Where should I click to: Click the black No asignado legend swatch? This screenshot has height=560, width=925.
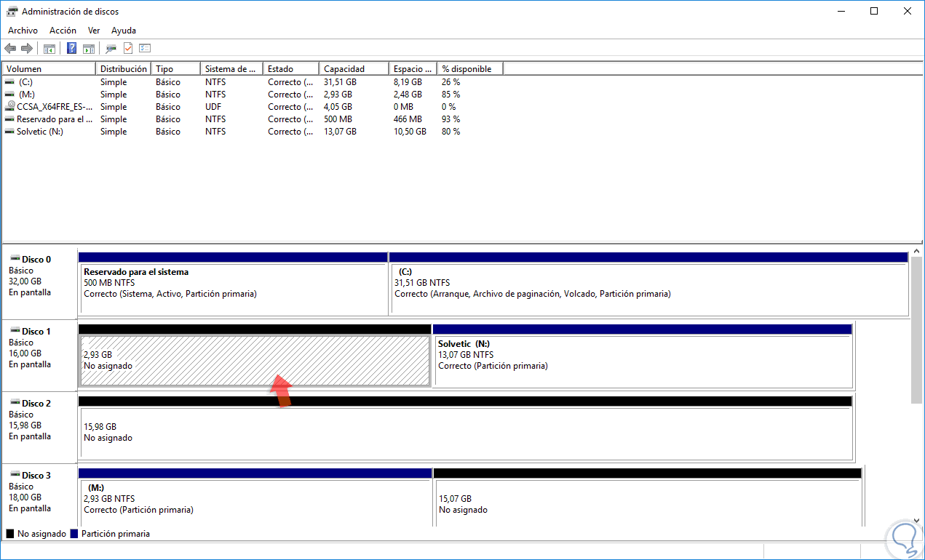pos(10,534)
